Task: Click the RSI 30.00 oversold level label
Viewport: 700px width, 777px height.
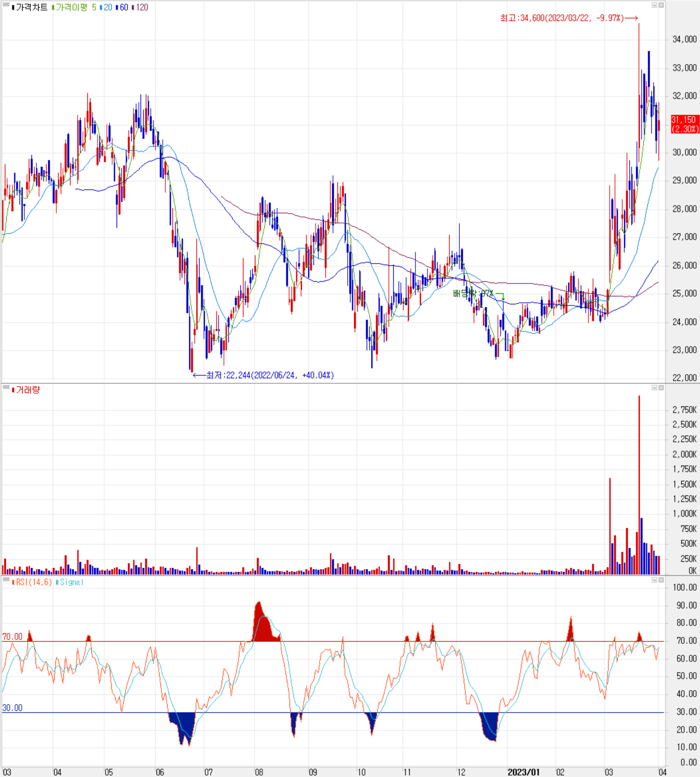Action: [x=12, y=708]
